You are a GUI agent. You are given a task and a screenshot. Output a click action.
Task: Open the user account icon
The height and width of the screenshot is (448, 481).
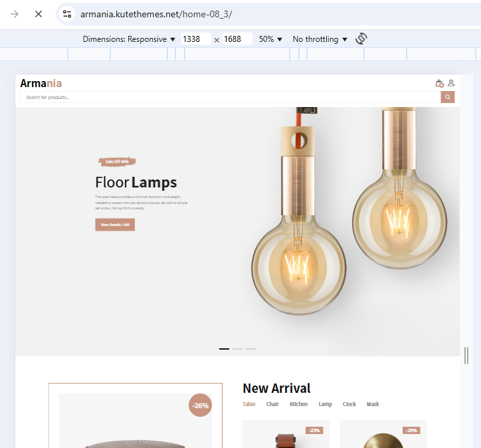[451, 83]
